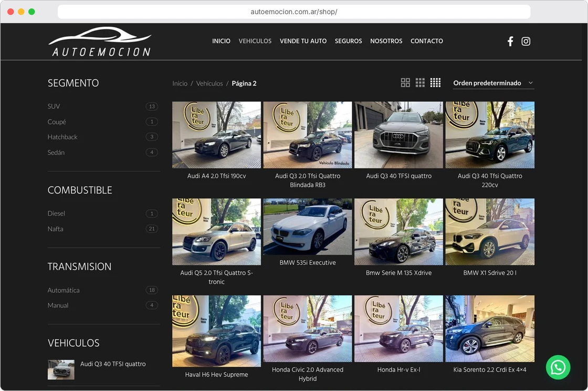Filter by SUV segment
Screen dimensions: 588x391
(54, 106)
